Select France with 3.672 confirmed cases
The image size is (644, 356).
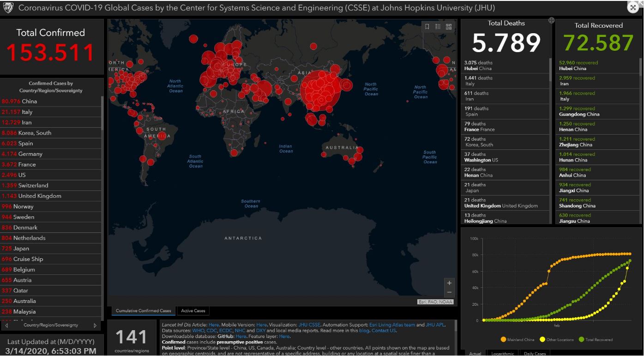coord(51,165)
